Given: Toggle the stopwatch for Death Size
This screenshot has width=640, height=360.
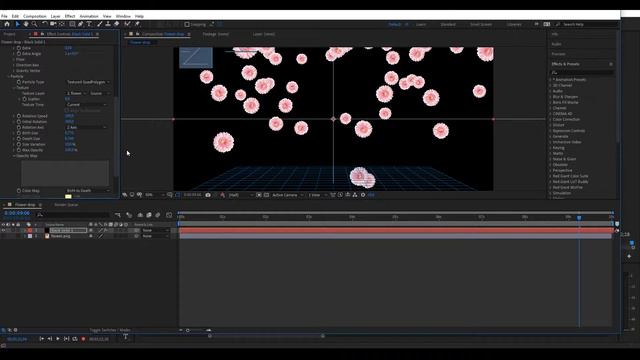Looking at the screenshot, I should click(19, 139).
